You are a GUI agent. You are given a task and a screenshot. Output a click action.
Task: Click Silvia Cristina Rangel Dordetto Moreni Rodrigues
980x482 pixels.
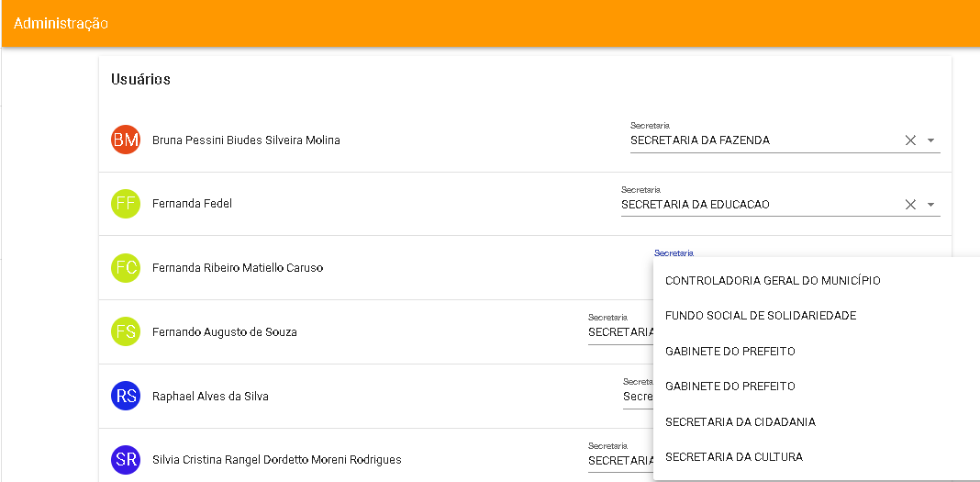coord(277,460)
